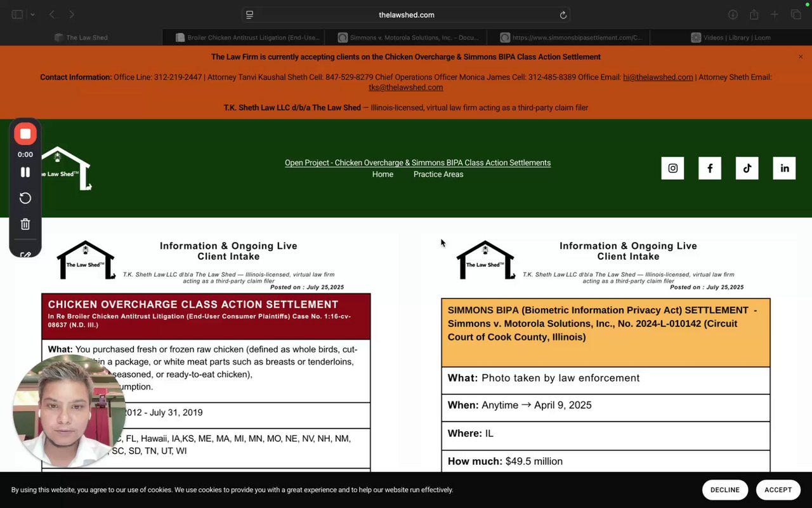The image size is (812, 508).
Task: Accept cookies
Action: click(778, 490)
